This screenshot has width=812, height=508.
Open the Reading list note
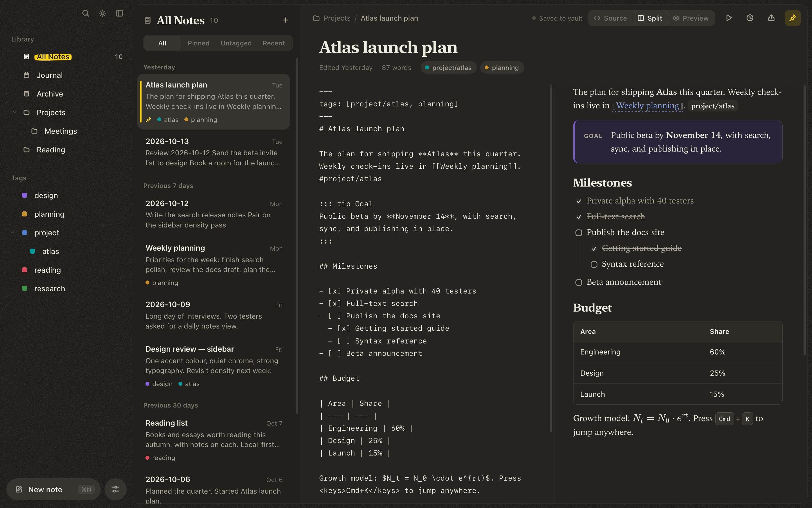[x=213, y=440]
